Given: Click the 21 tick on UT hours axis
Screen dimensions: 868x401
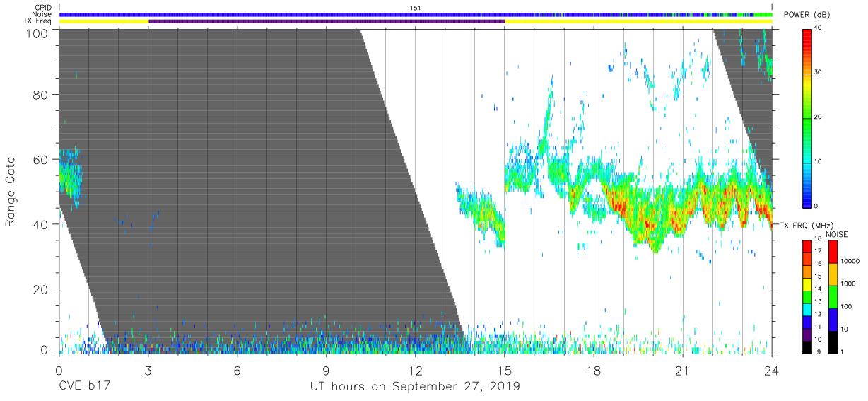Looking at the screenshot, I should (683, 370).
